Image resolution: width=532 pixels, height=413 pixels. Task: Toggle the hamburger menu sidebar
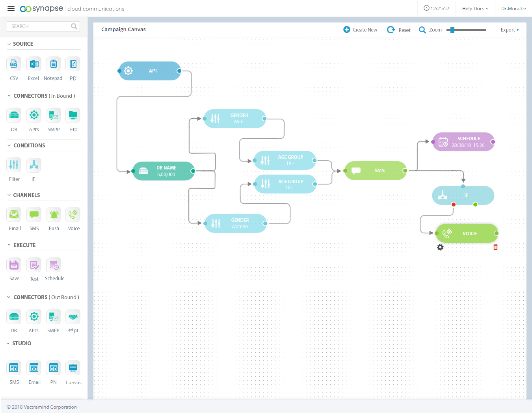(11, 8)
